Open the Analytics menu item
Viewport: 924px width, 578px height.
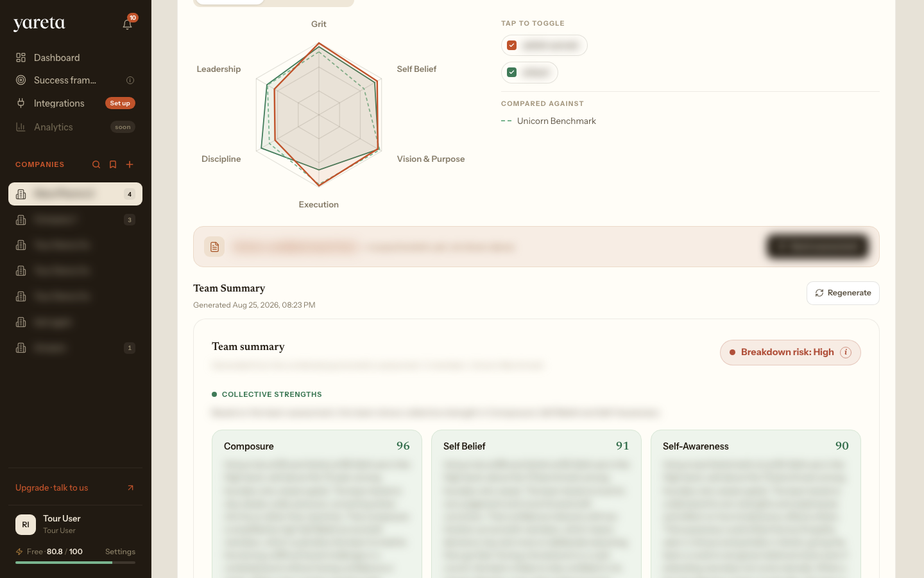point(75,127)
